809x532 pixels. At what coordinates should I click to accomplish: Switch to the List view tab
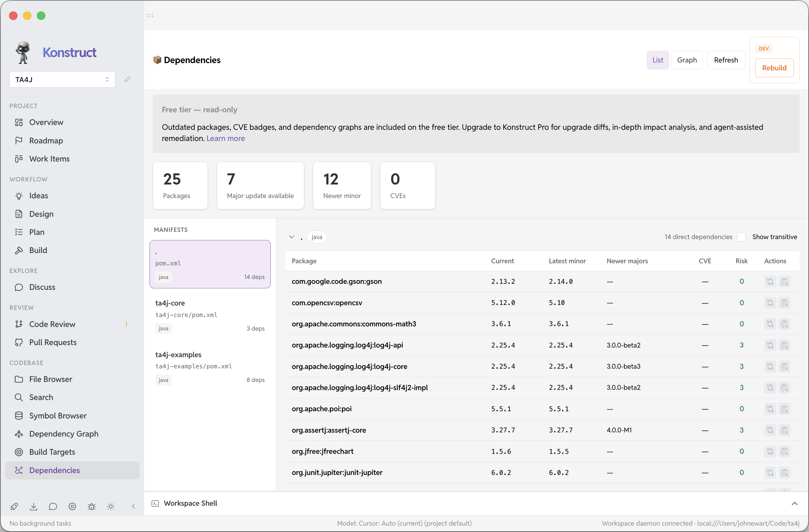[657, 60]
